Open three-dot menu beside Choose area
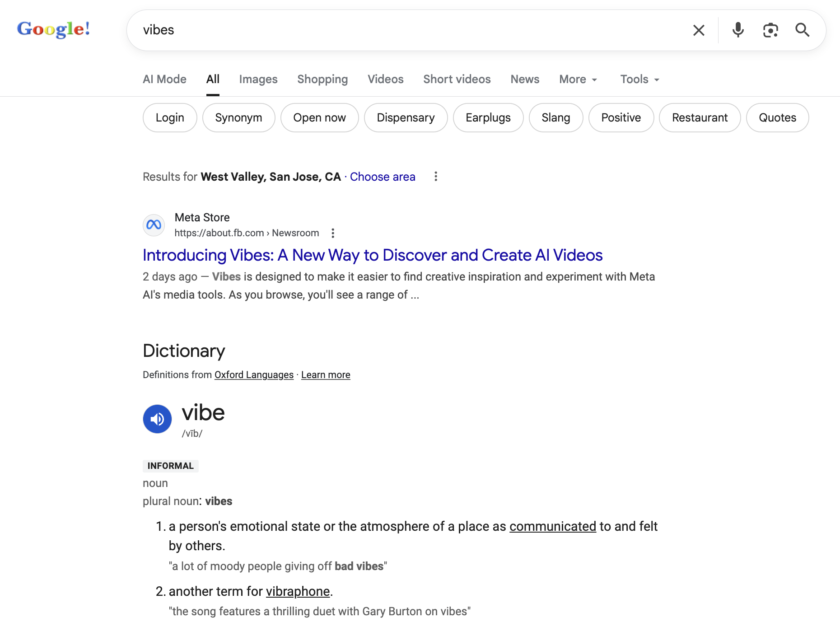 436,177
